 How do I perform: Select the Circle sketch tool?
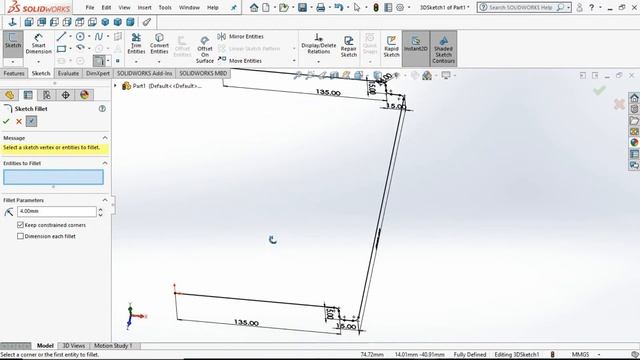coord(80,37)
